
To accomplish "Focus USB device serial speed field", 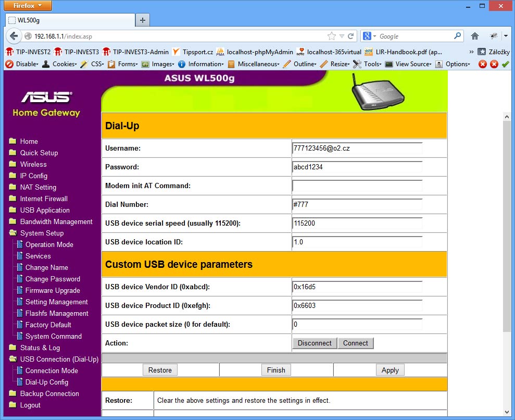I will pyautogui.click(x=357, y=223).
